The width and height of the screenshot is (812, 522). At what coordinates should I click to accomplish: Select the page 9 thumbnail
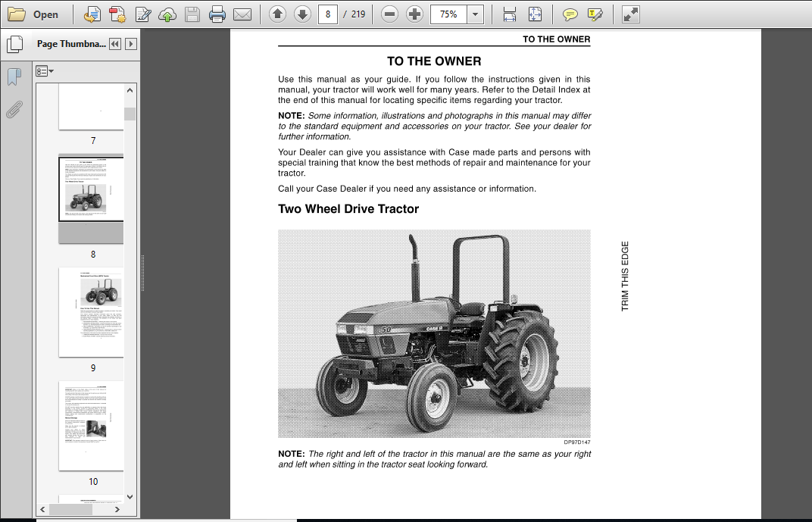click(x=91, y=312)
